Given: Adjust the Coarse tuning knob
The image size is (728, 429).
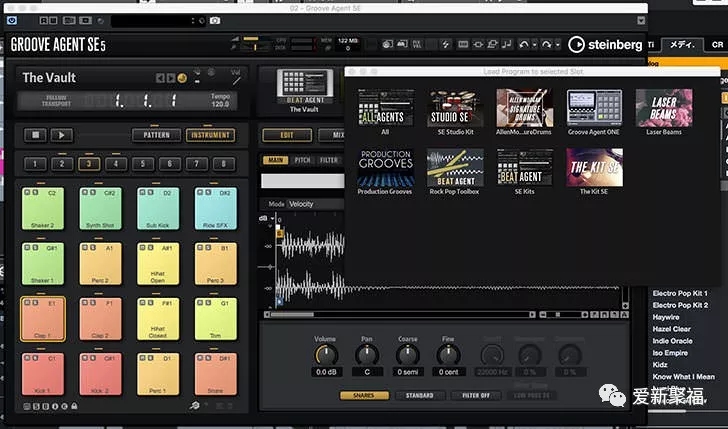Looking at the screenshot, I should click(x=408, y=355).
